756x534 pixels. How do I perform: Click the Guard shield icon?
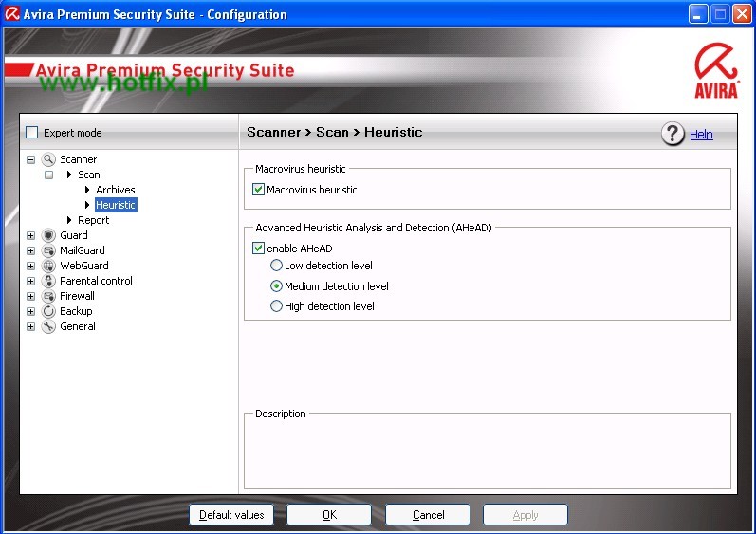click(48, 235)
